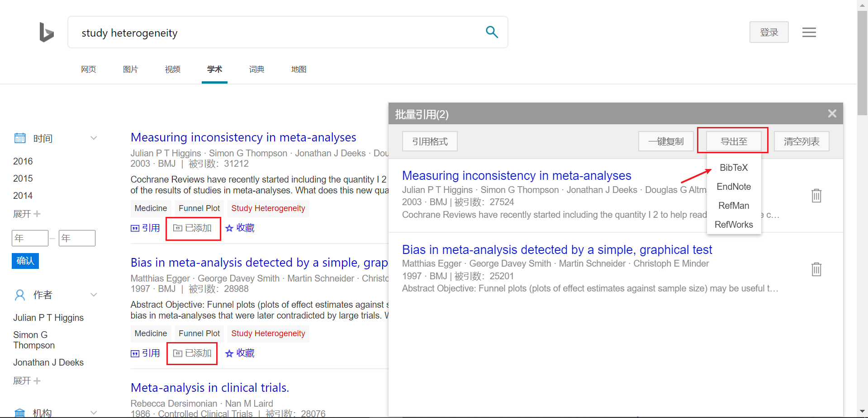
Task: Click the start year input field
Action: pos(30,238)
